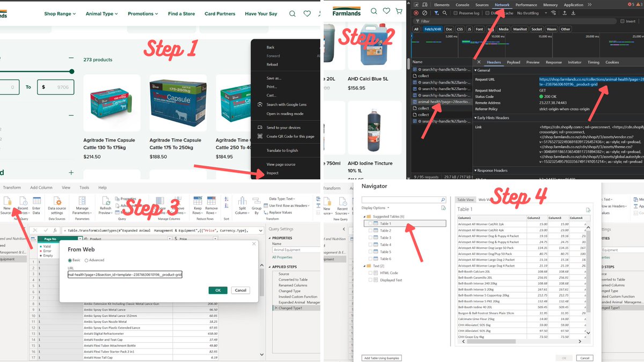Open the Shop Range dropdown menu
Image resolution: width=644 pixels, height=362 pixels.
click(60, 14)
